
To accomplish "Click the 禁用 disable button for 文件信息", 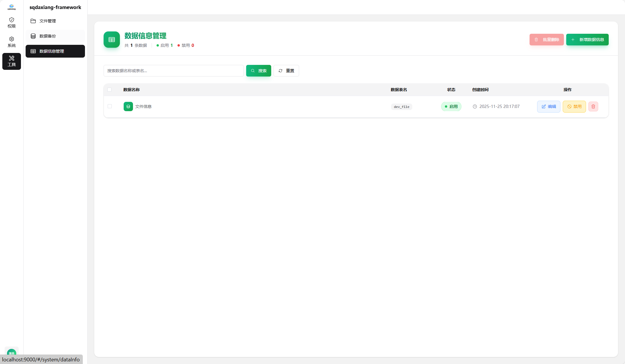I will (574, 106).
